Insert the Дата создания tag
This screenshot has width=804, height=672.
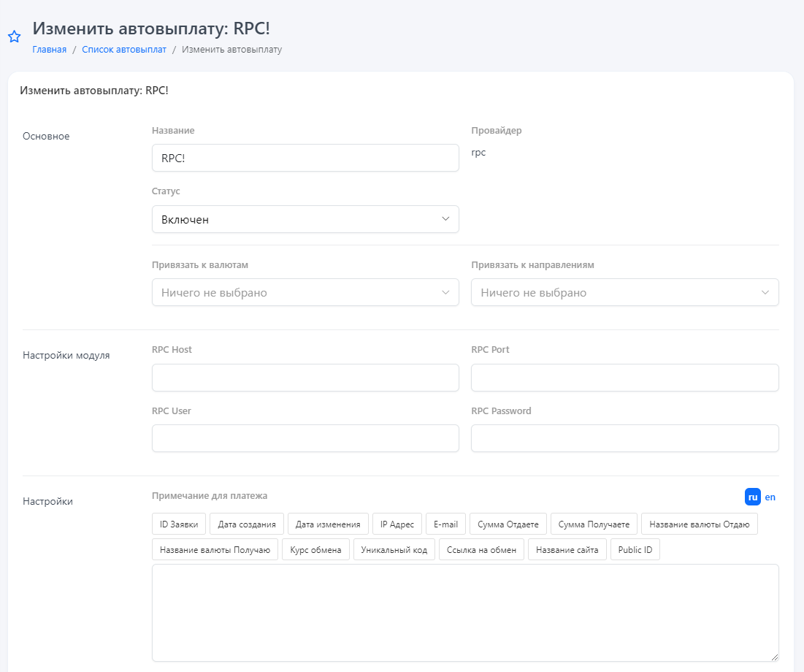click(x=247, y=524)
